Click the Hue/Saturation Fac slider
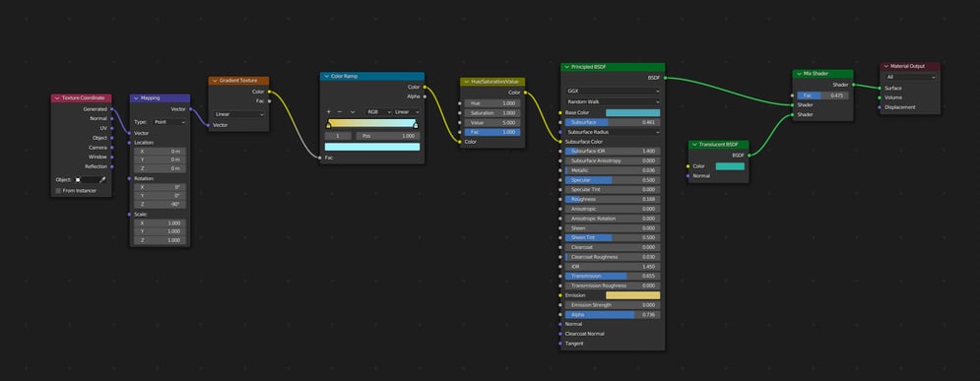Viewport: 980px width, 381px height. coord(492,132)
